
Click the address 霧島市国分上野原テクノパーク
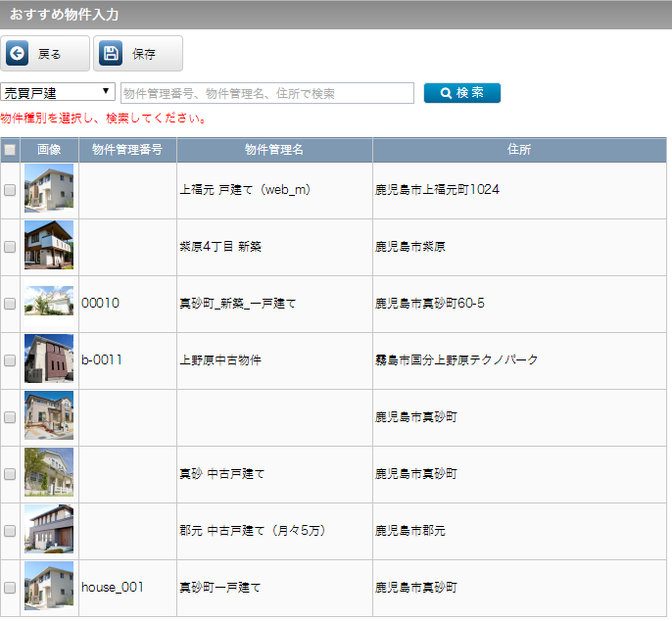[x=456, y=360]
